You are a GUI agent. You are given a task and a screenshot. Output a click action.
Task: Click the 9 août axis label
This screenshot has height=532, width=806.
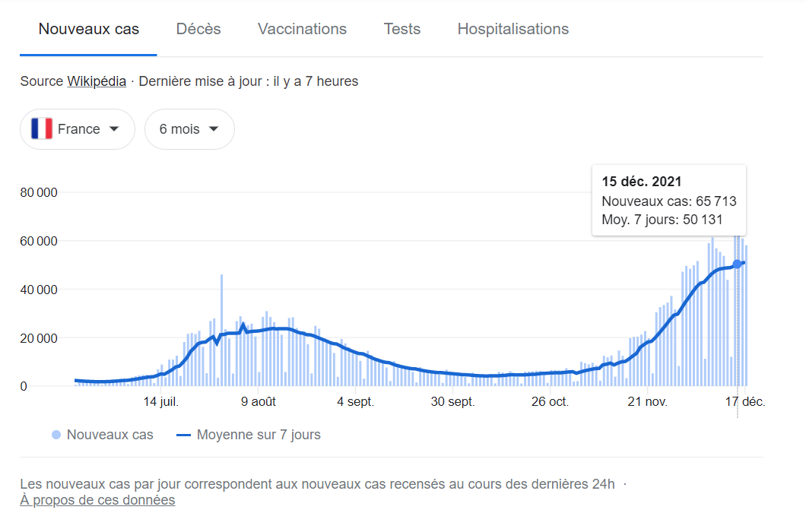[259, 402]
